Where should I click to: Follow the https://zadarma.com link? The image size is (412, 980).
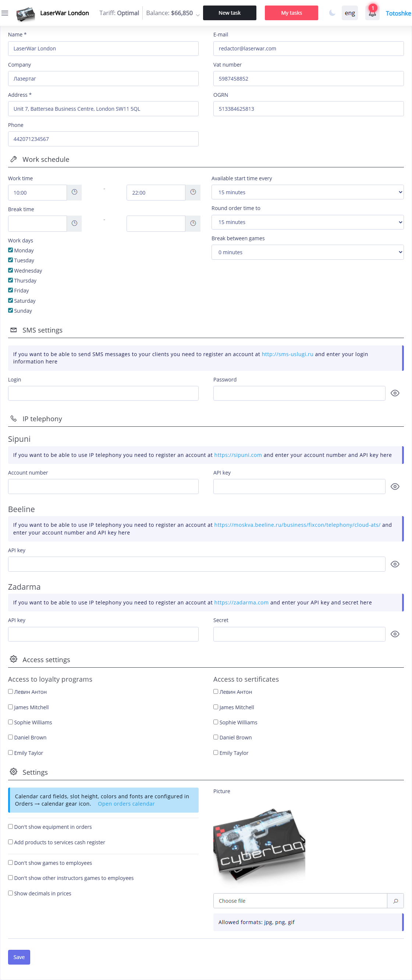(241, 602)
